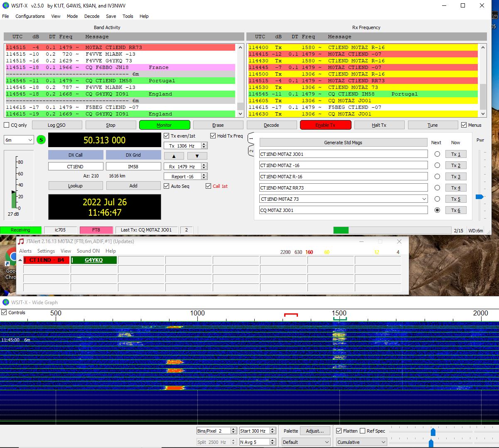Click the pink FT8 mode indicator
This screenshot has height=448, width=499.
pyautogui.click(x=97, y=230)
